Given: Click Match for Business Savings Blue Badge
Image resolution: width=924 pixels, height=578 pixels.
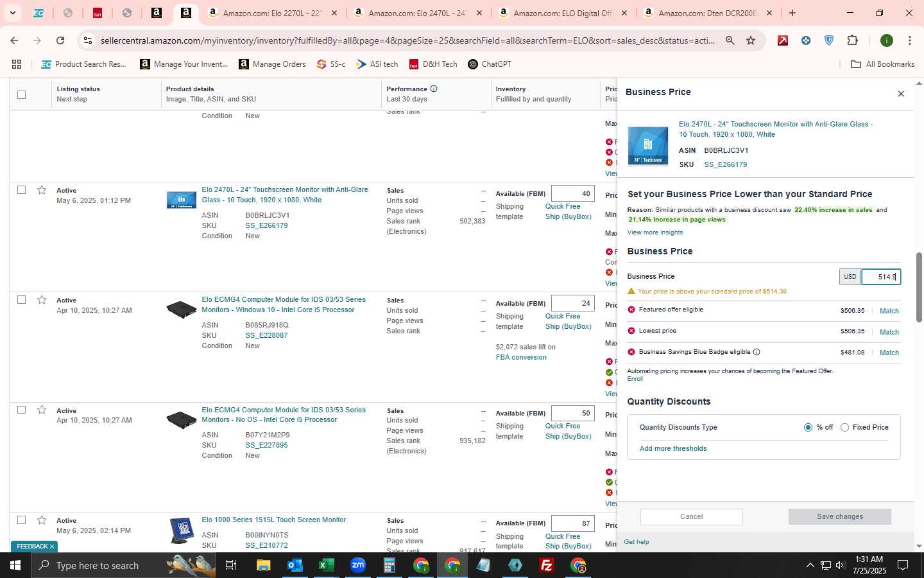Looking at the screenshot, I should [x=889, y=353].
